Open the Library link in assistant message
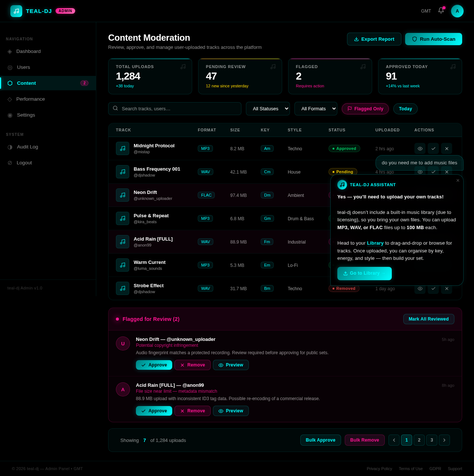The height and width of the screenshot is (476, 474). (375, 243)
